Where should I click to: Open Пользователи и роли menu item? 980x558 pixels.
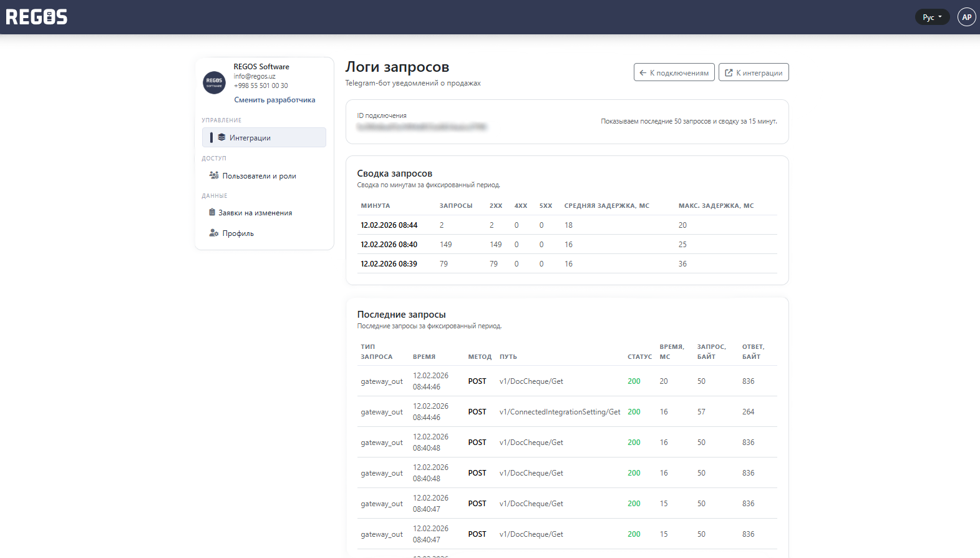pyautogui.click(x=259, y=176)
